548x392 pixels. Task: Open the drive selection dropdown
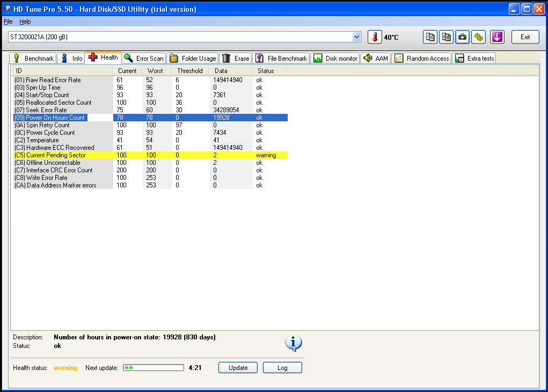pyautogui.click(x=356, y=37)
